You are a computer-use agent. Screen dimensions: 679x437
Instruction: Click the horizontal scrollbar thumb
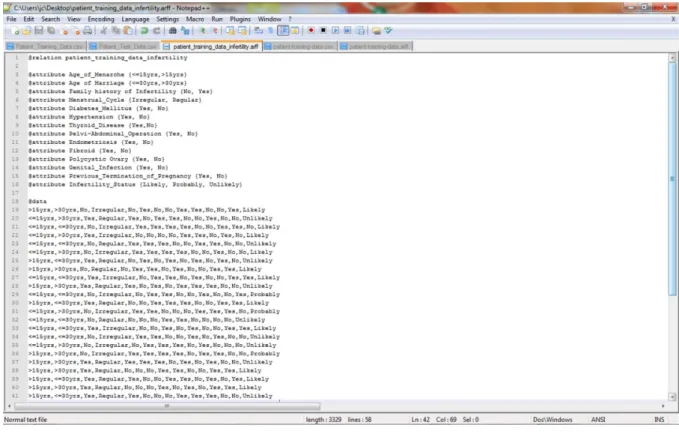point(167,406)
